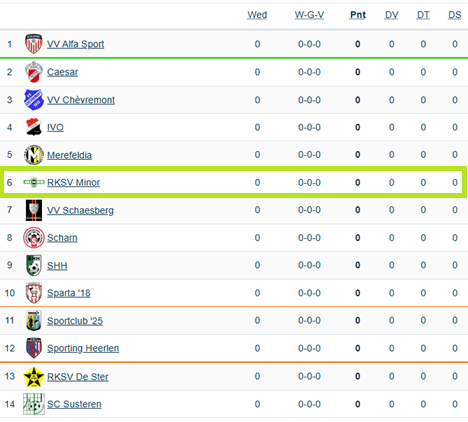Click the Scharn circular crest
468x422 pixels.
tap(34, 238)
